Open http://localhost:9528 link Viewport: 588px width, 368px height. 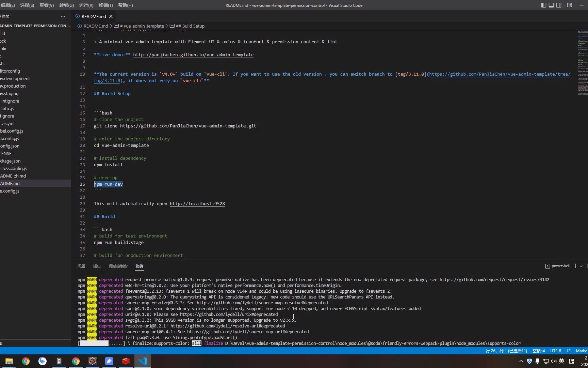(x=197, y=203)
